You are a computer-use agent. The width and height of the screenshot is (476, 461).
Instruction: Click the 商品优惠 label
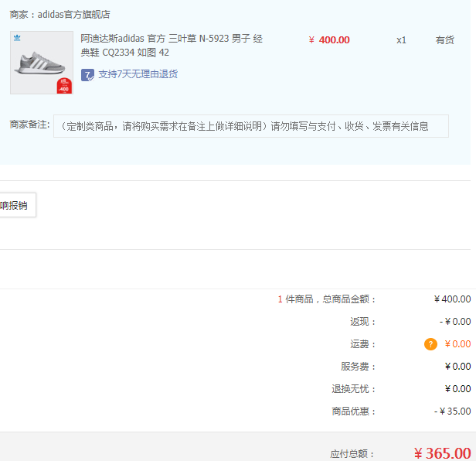point(354,411)
